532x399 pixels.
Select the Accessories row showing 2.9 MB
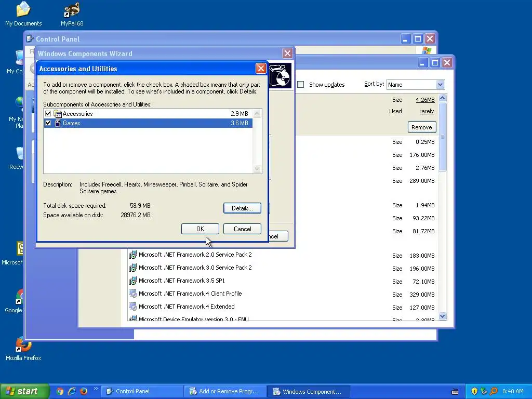[x=148, y=114]
